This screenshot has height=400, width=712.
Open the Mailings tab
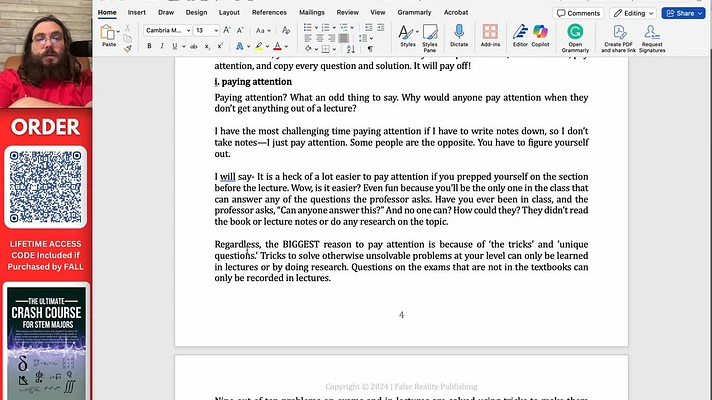pyautogui.click(x=312, y=12)
